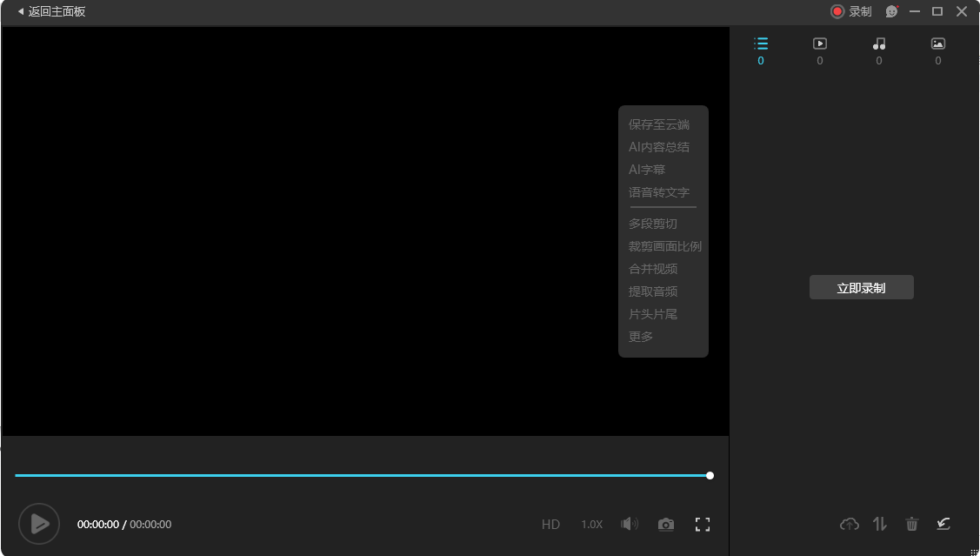Open the music files tab icon
The width and height of the screenshot is (980, 556).
(878, 43)
